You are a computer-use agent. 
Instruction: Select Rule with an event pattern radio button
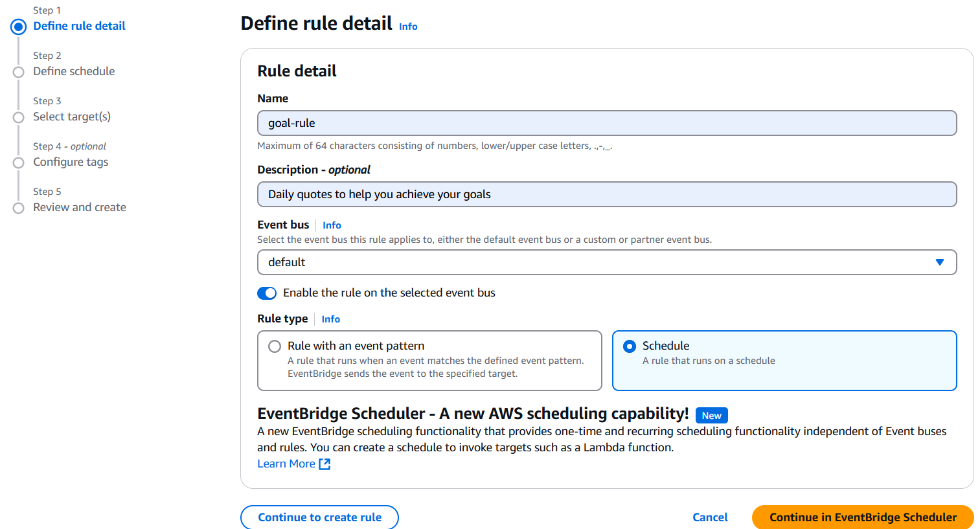[275, 346]
